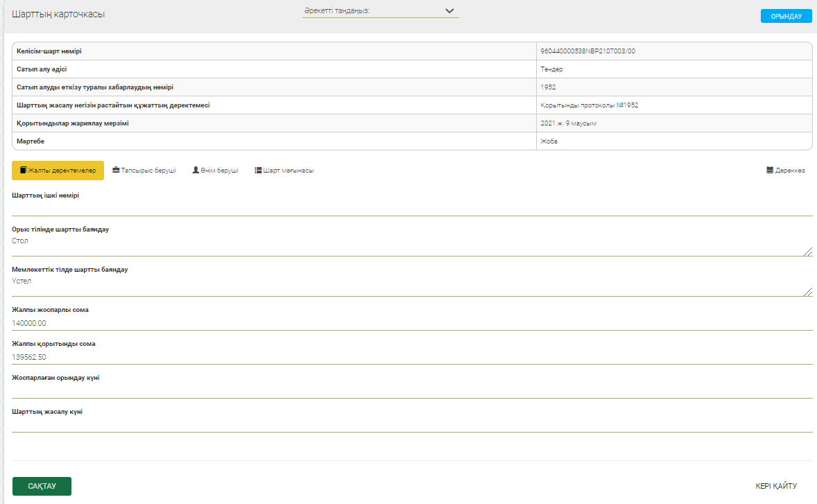Select the Жоспарланған орындау күні date field
This screenshot has height=504, width=817.
pos(412,391)
